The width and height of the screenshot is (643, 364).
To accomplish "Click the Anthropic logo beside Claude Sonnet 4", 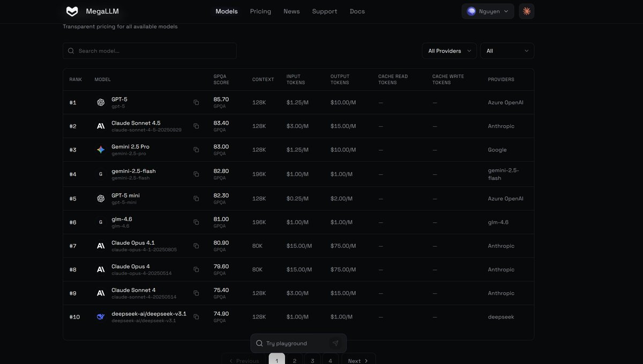I will tap(101, 293).
